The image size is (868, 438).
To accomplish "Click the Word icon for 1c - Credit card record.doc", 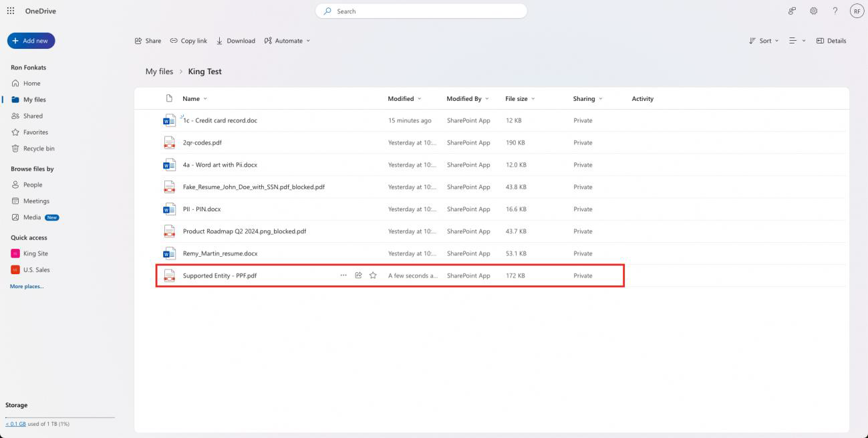I will (169, 120).
